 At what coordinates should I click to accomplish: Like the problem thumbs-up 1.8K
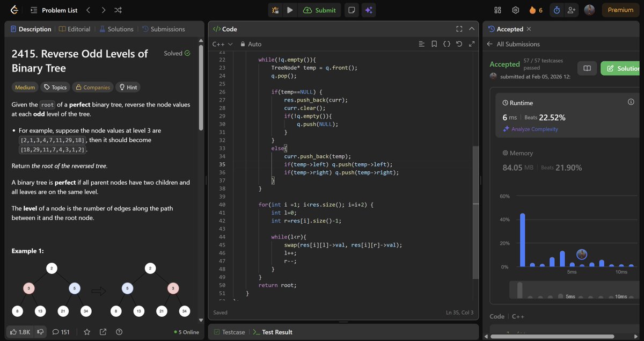click(x=20, y=332)
